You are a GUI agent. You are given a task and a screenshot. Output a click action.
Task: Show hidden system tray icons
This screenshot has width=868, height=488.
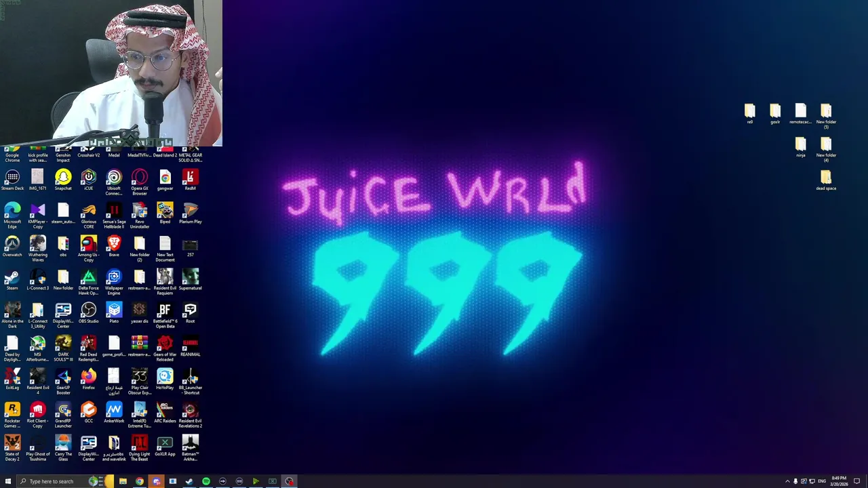787,481
